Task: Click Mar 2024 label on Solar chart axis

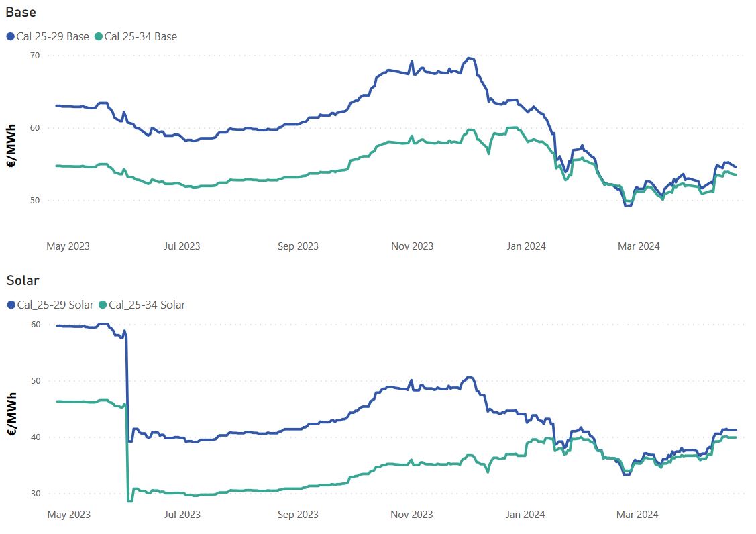Action: pyautogui.click(x=638, y=515)
